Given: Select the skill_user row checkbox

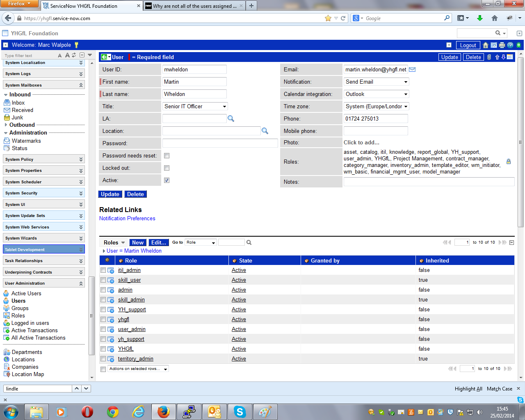Looking at the screenshot, I should [103, 280].
